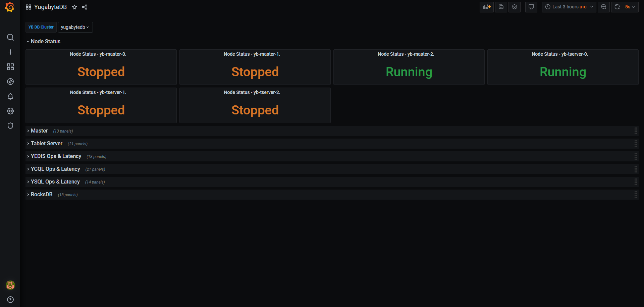Open the Last 3 hours time picker
The image size is (644, 307).
click(x=569, y=7)
